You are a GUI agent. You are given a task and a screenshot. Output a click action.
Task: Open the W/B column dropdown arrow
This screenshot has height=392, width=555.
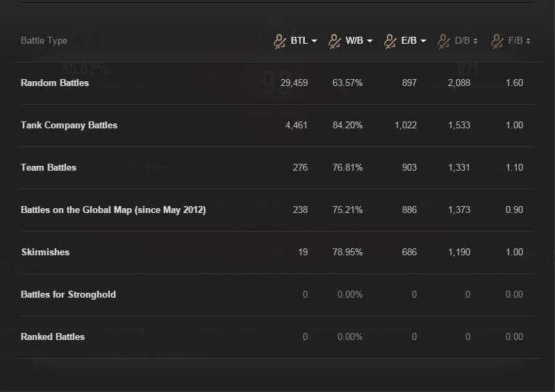(370, 41)
